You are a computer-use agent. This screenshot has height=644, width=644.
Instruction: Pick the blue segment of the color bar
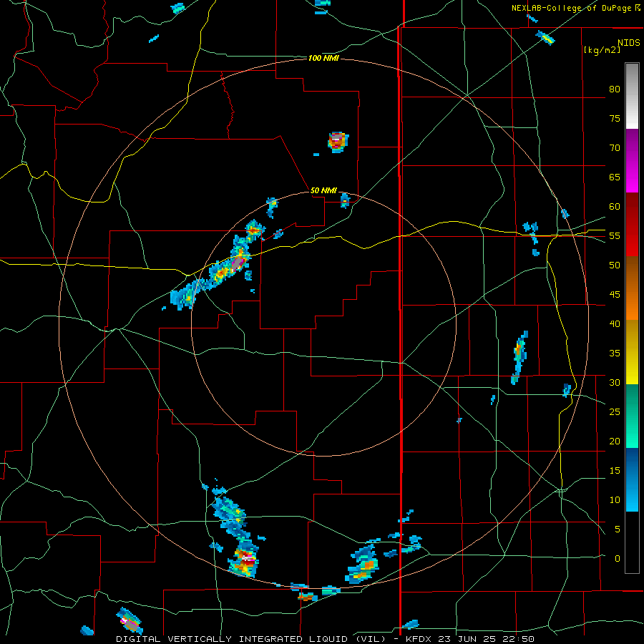[x=632, y=479]
